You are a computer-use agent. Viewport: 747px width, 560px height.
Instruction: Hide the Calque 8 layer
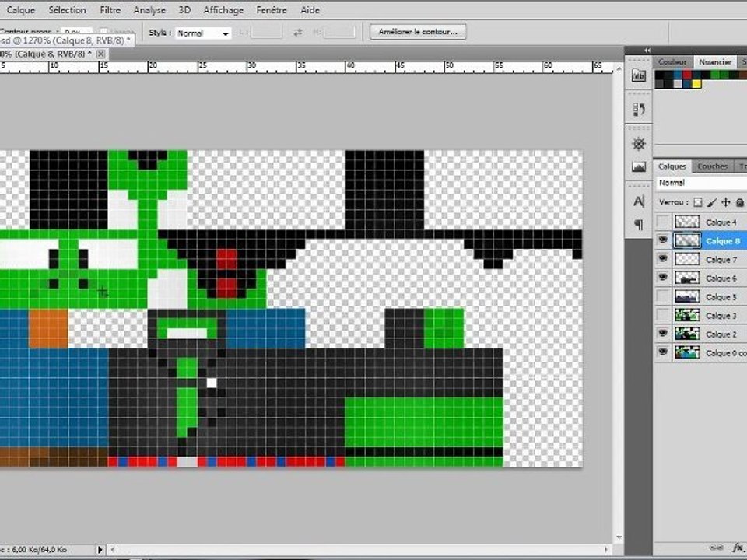663,240
